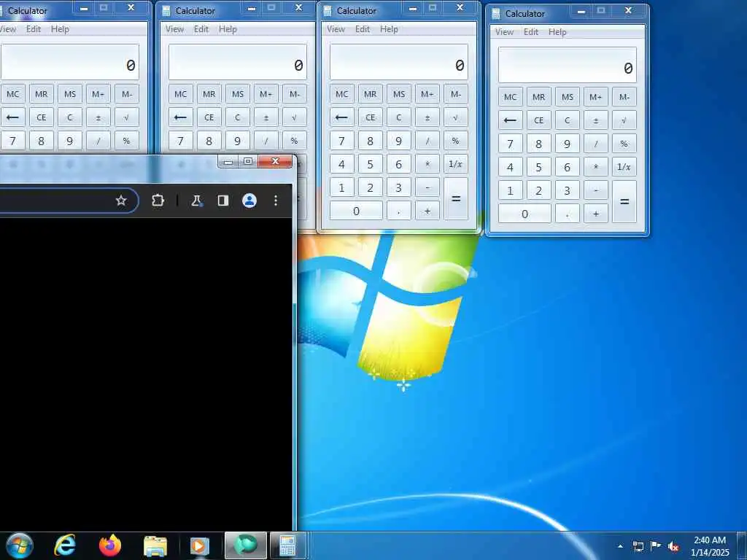Click the display of third Calculator from left
The image size is (747, 560).
click(x=399, y=63)
